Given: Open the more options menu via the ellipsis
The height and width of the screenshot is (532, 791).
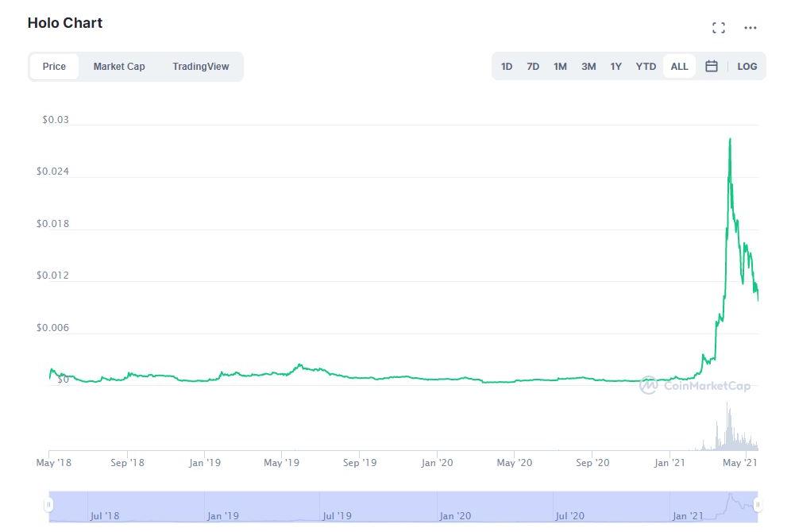Looking at the screenshot, I should click(750, 27).
